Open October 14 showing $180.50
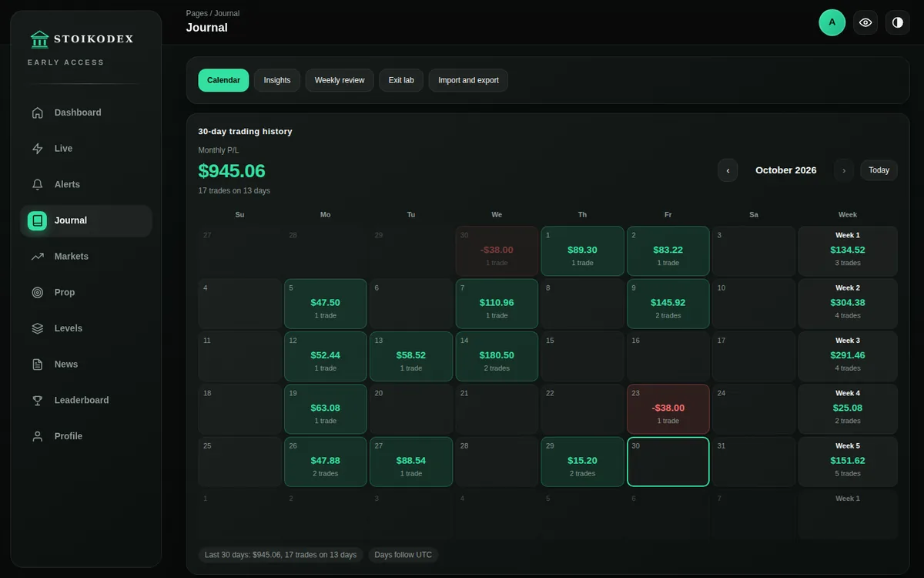This screenshot has width=924, height=578. [x=497, y=356]
